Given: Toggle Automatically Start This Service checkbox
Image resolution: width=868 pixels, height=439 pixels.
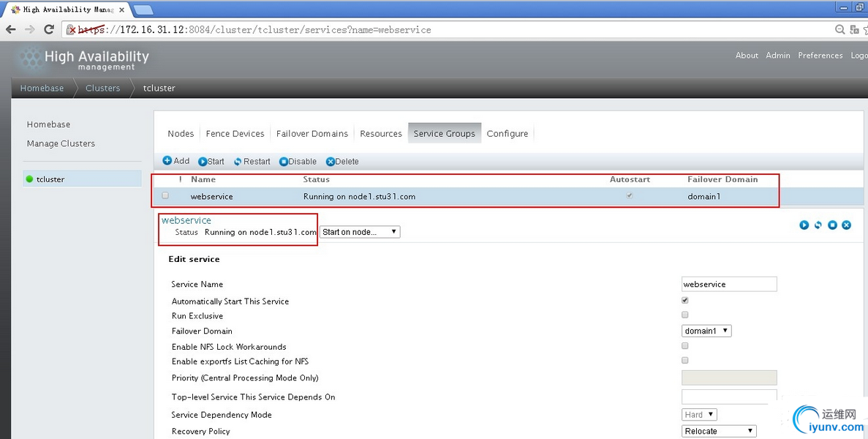Looking at the screenshot, I should pyautogui.click(x=684, y=300).
